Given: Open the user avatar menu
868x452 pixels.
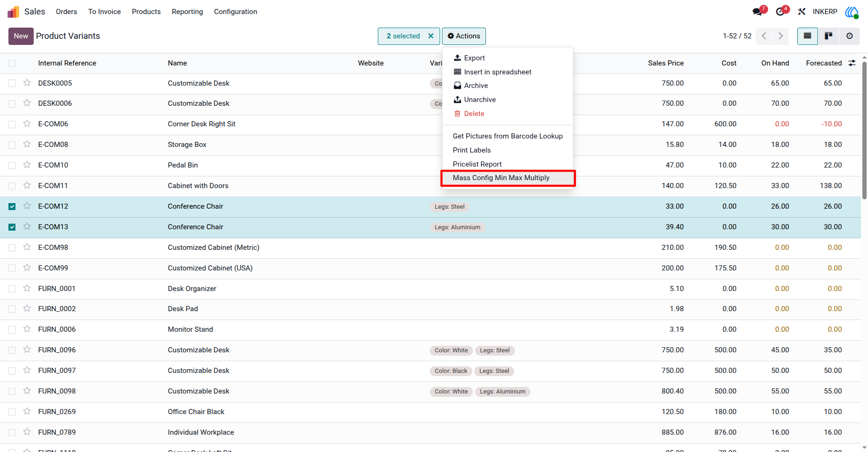Looking at the screenshot, I should click(852, 12).
